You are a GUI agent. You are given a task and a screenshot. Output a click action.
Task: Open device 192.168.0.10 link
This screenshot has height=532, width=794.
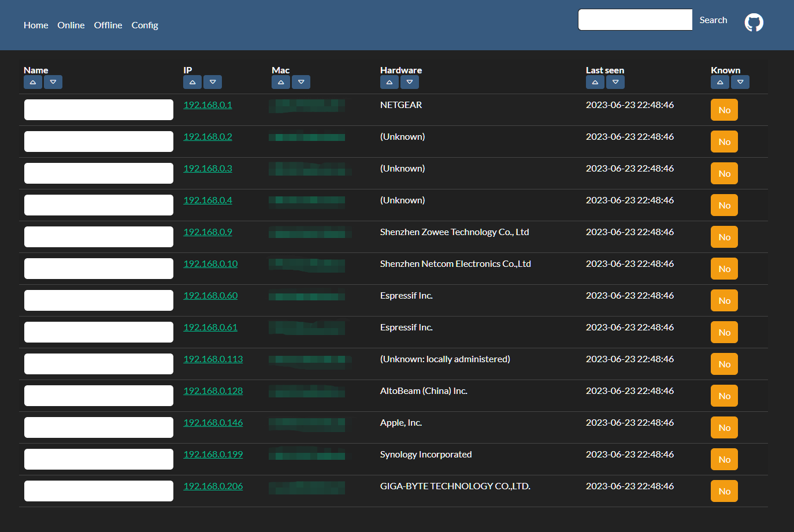pyautogui.click(x=210, y=264)
